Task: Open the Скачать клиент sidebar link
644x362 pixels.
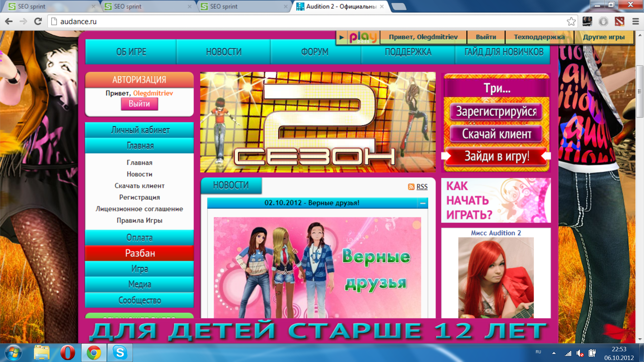Action: point(140,186)
